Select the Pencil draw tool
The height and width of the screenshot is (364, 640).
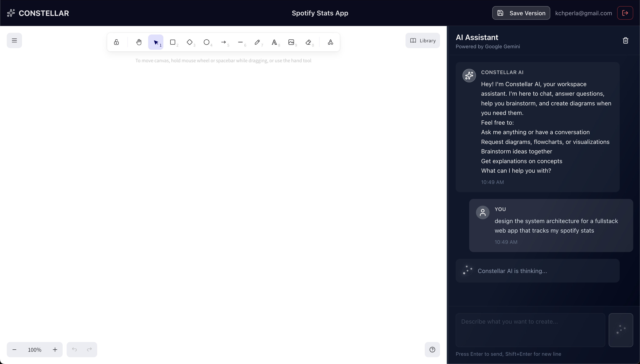(257, 42)
